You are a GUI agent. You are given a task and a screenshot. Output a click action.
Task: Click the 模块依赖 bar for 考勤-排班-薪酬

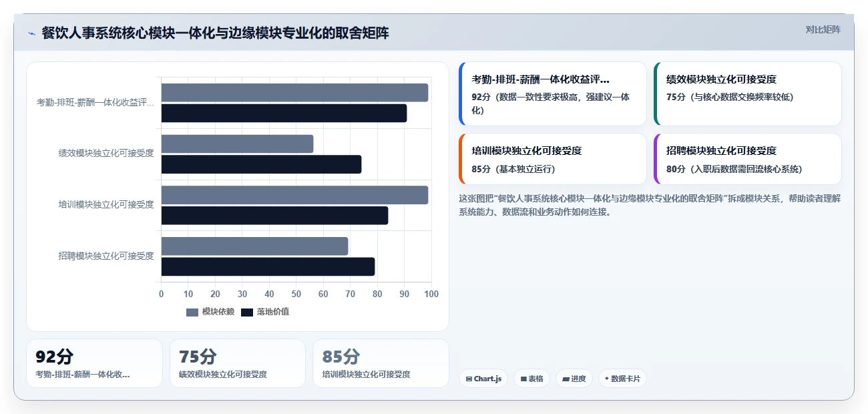coord(294,93)
